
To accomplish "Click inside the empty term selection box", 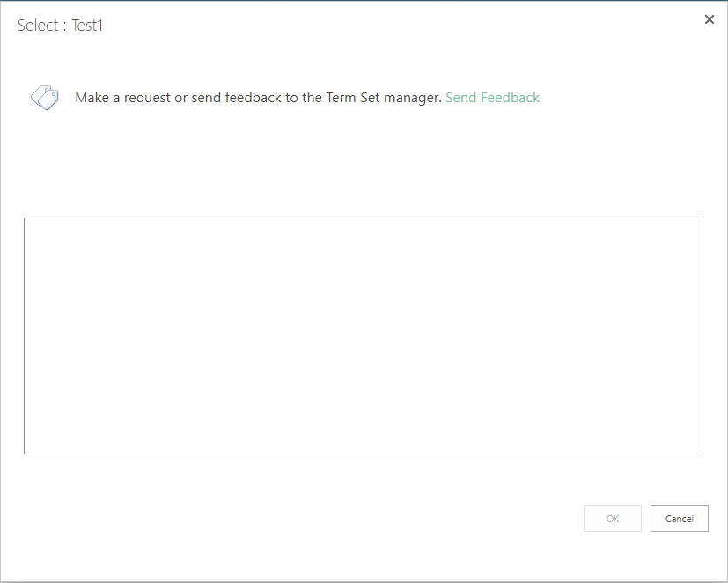I will click(363, 336).
